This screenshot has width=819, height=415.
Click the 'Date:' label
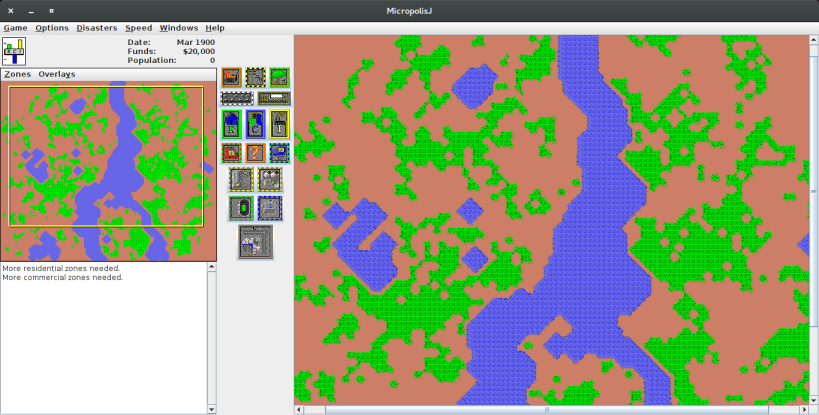[x=139, y=42]
